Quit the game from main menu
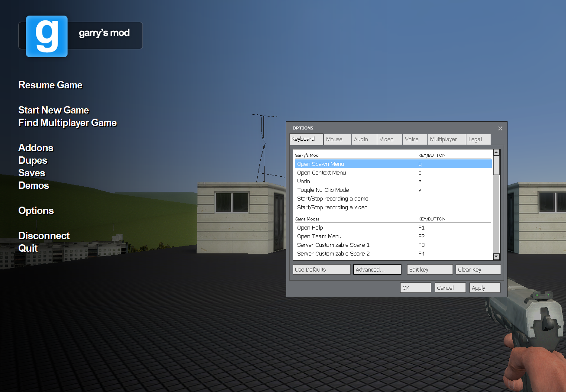566x392 pixels. 28,248
